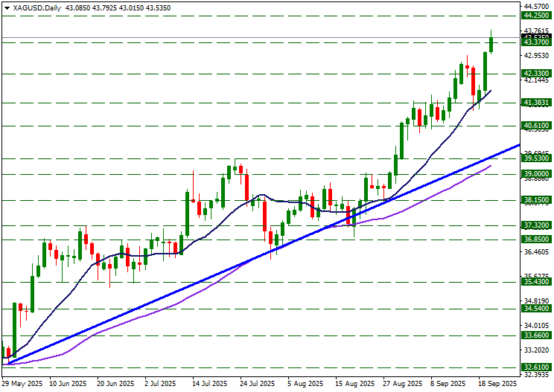Click the XAGUSD,Daily chart title text
Viewport: 554px width, 392px height.
[38, 7]
